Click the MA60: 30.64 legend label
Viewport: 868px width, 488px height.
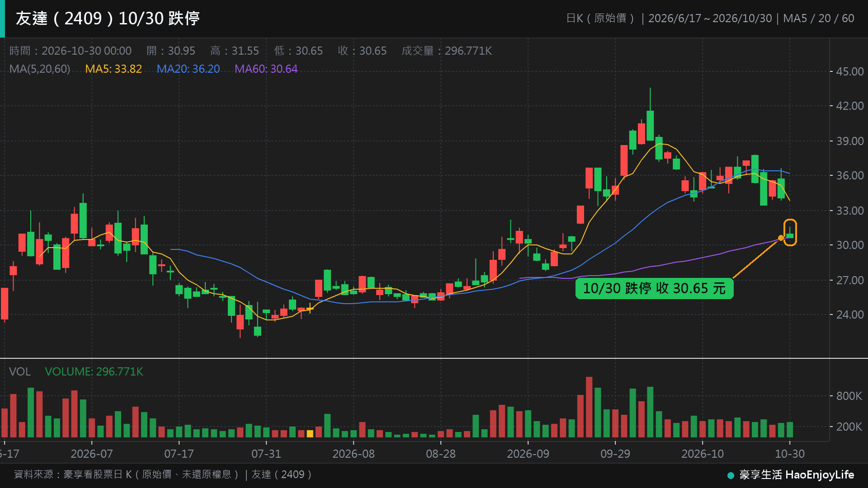(266, 69)
